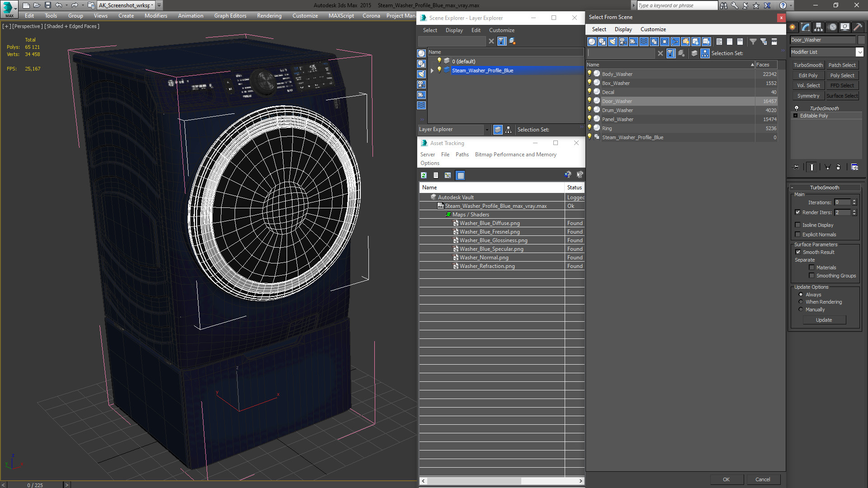The image size is (868, 488).
Task: Open the Rendering menu
Action: coord(269,16)
